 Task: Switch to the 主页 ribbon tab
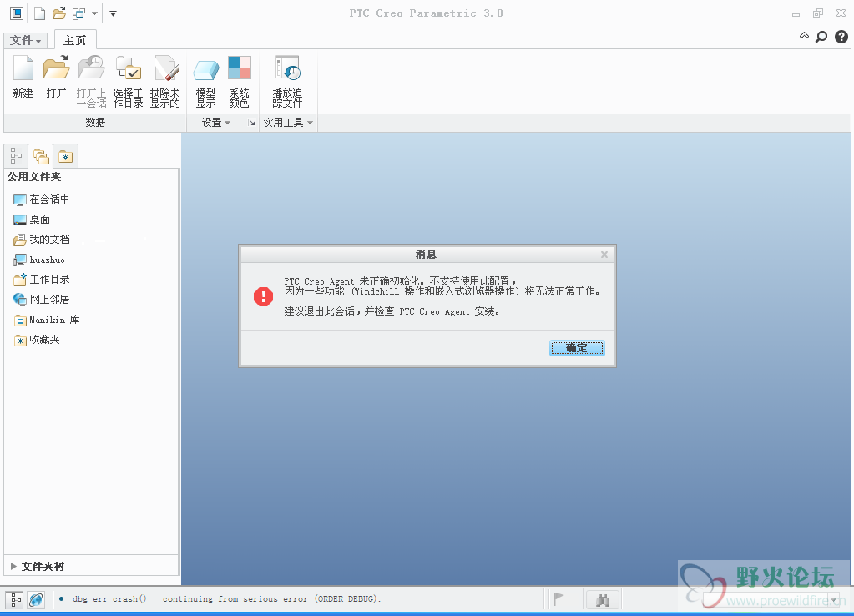click(x=74, y=40)
